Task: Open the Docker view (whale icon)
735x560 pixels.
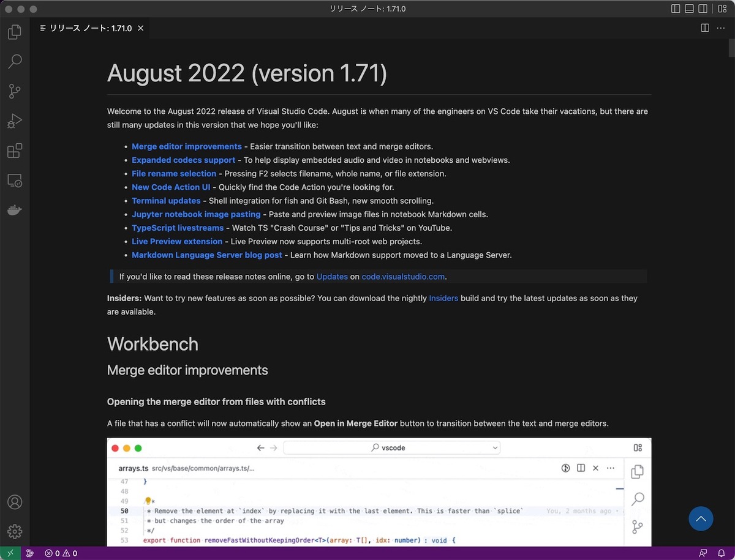Action: 15,210
